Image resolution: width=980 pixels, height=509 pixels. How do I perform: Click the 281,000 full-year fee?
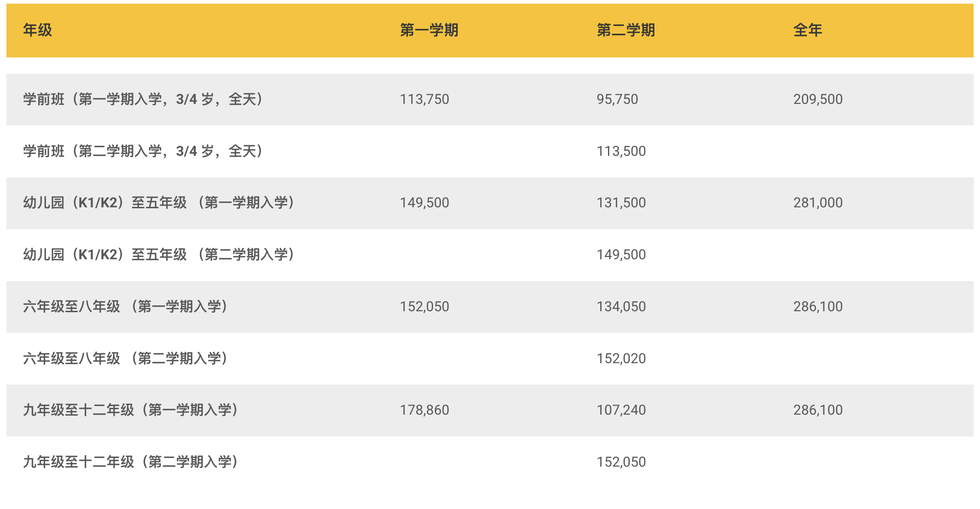pos(818,203)
